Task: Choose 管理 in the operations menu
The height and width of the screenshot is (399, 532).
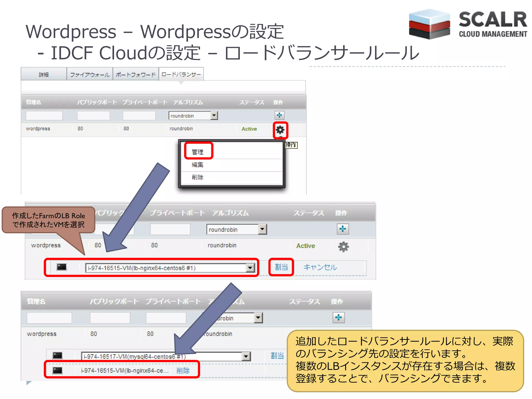Action: [198, 152]
